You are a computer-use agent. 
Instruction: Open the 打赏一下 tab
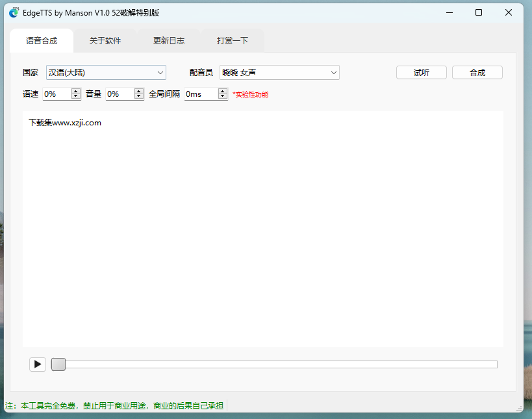(x=233, y=41)
